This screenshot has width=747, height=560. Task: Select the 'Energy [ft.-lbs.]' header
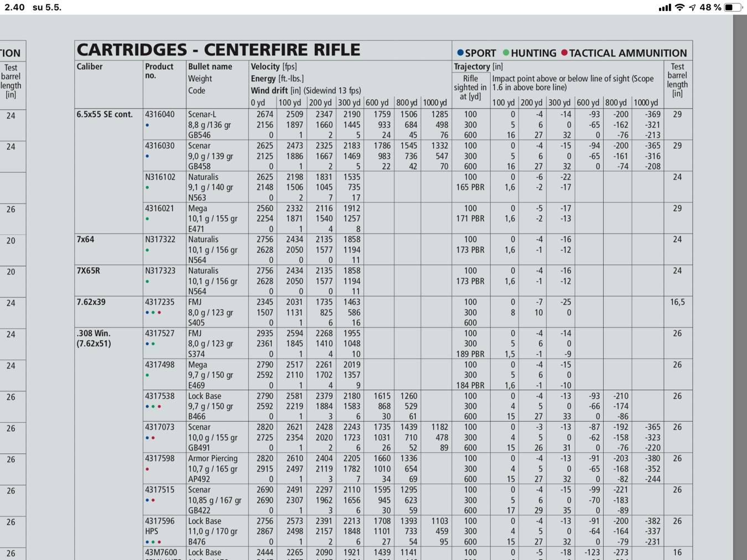coord(277,79)
